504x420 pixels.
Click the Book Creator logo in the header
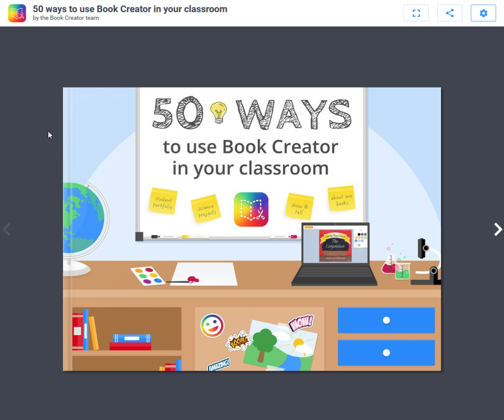click(x=17, y=13)
